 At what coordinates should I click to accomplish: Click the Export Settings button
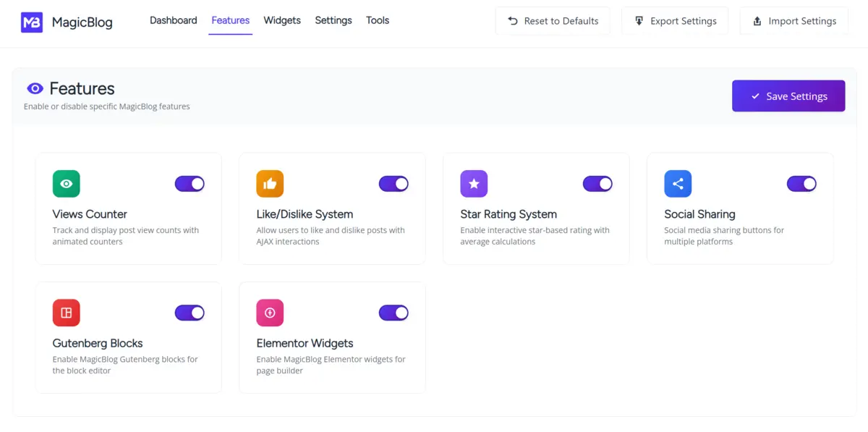click(x=675, y=21)
